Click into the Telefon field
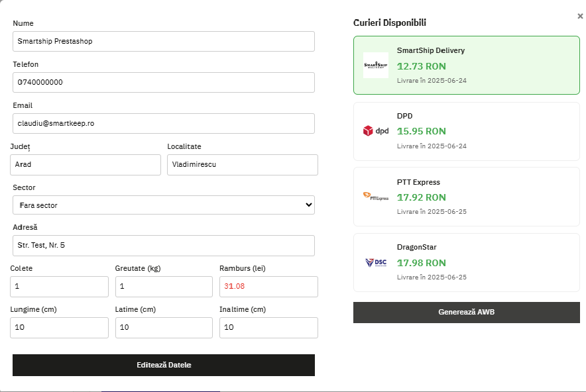586x392 pixels. click(163, 82)
